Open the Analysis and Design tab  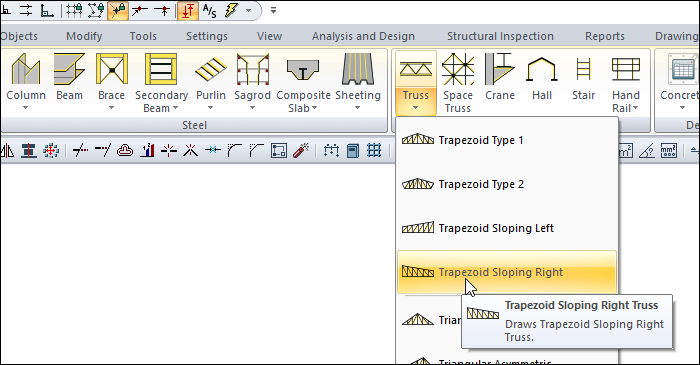pos(363,36)
